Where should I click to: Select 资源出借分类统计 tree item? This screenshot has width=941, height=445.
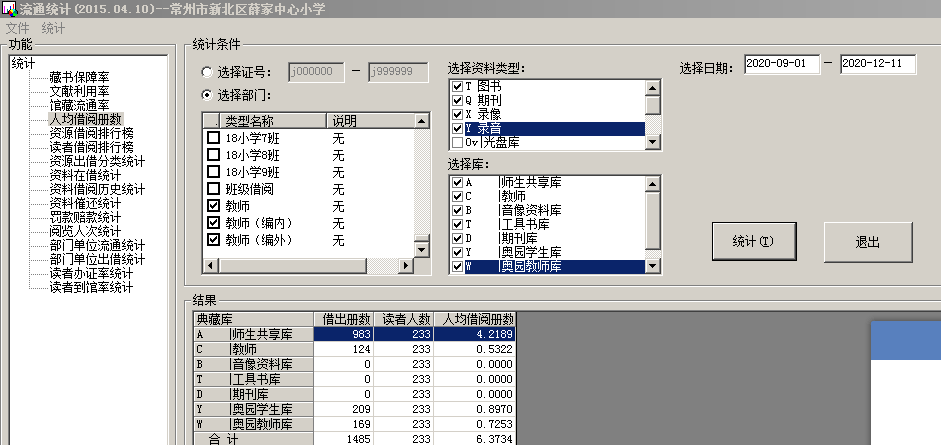click(97, 161)
